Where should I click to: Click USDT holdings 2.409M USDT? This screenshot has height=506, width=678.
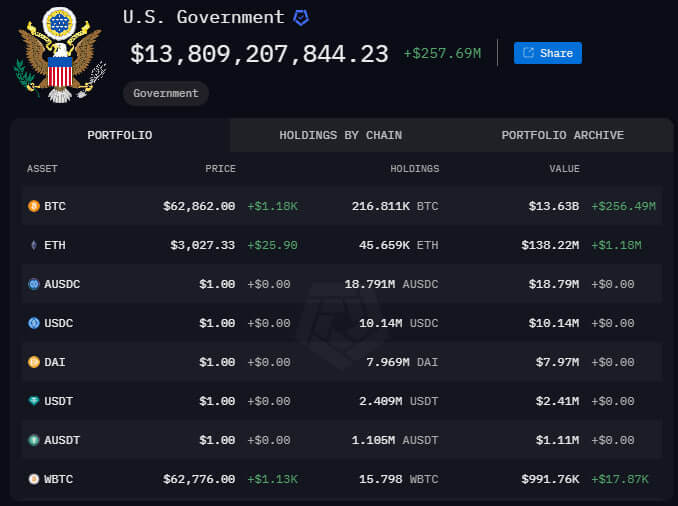click(x=399, y=401)
